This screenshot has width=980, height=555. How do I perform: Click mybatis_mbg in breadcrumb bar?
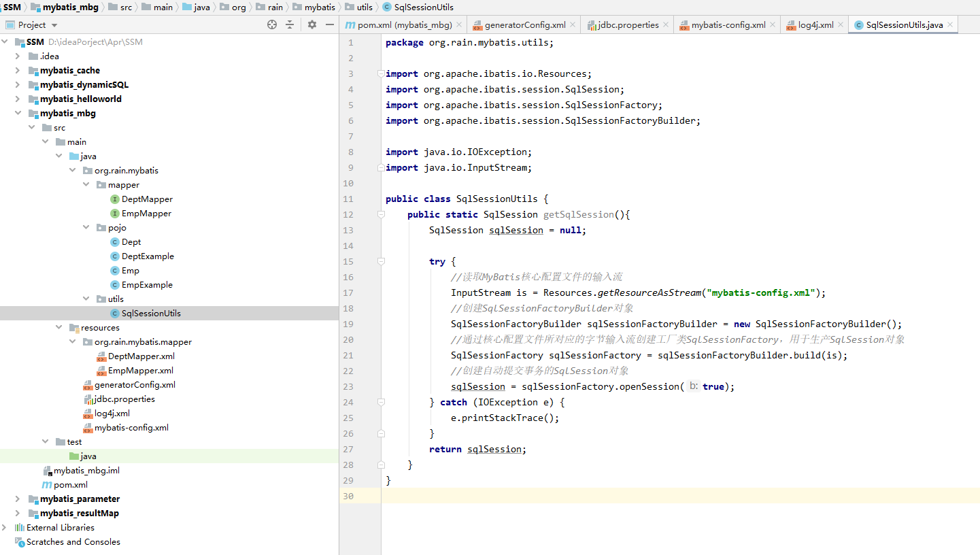[63, 7]
